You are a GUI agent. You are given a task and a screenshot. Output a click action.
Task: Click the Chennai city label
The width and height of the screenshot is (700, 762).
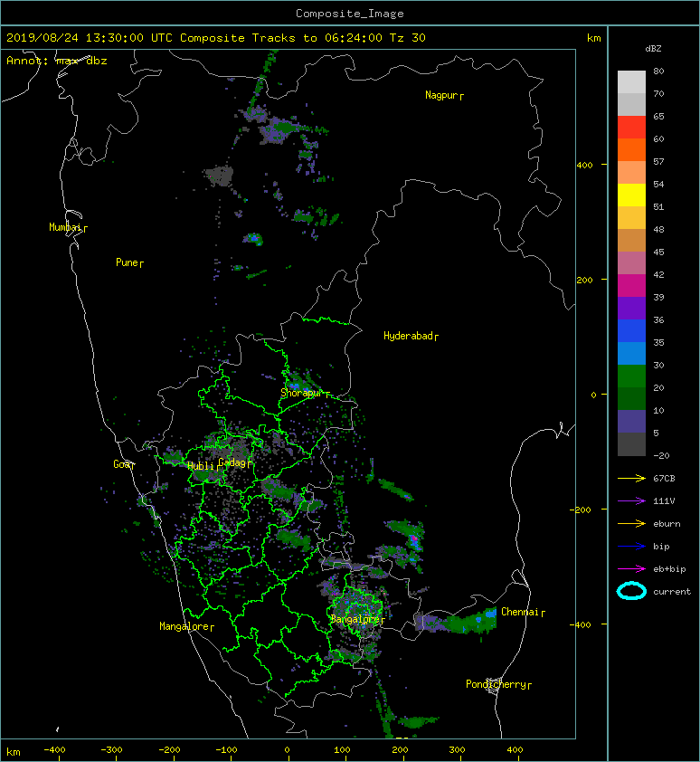520,612
